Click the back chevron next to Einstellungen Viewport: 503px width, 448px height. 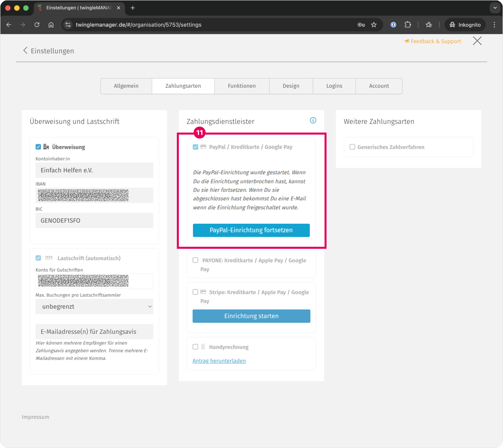tap(25, 51)
